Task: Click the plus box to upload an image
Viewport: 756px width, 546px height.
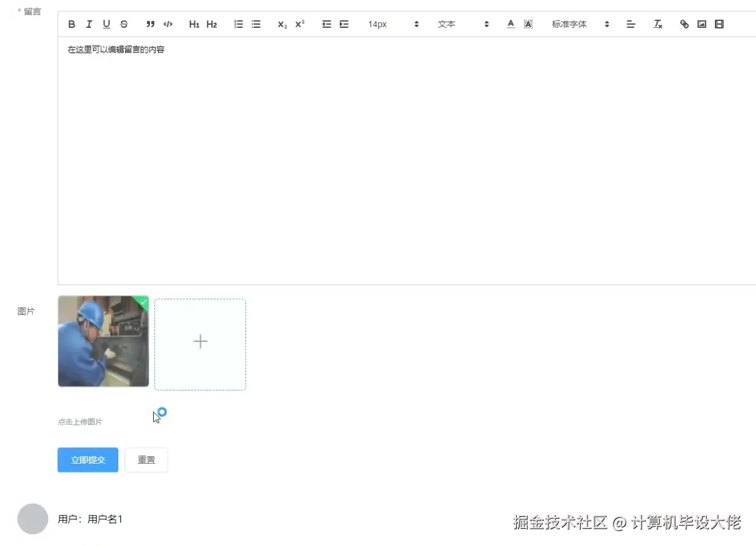Action: [200, 342]
